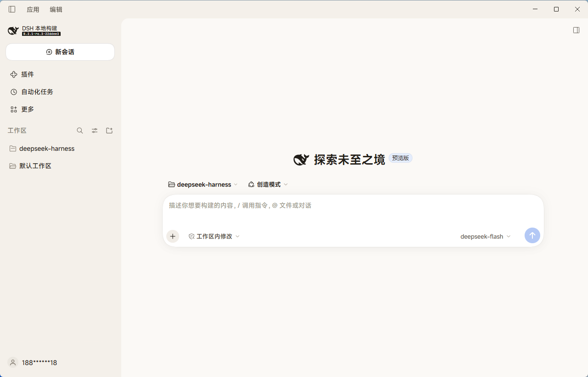The height and width of the screenshot is (377, 588).
Task: Open deepseek-harness workspace dropdown above input
Action: [x=203, y=184]
